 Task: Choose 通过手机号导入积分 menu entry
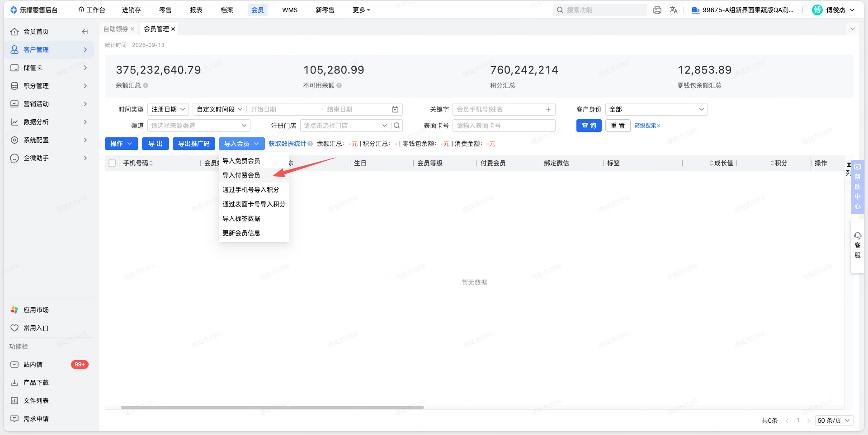[251, 190]
